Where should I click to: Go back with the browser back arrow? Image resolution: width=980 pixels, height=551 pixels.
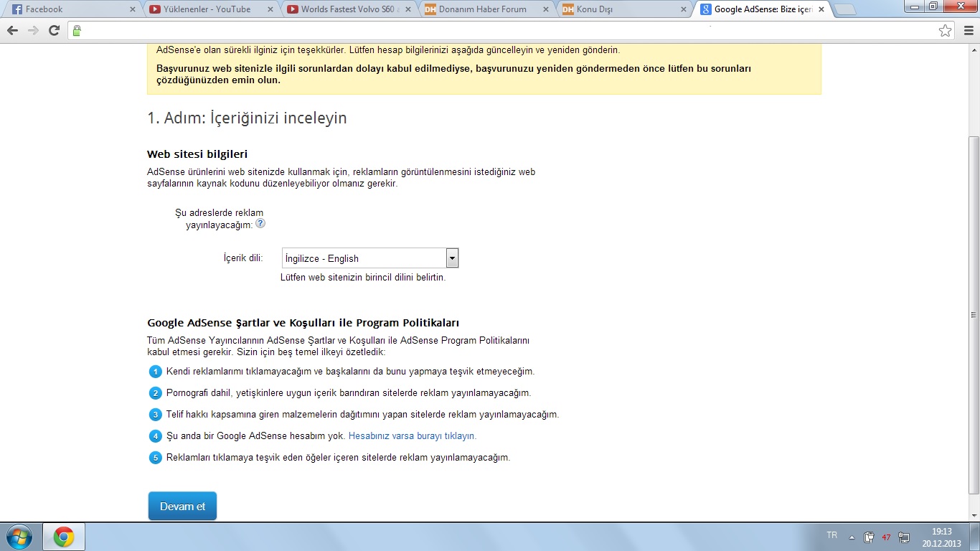click(x=12, y=31)
